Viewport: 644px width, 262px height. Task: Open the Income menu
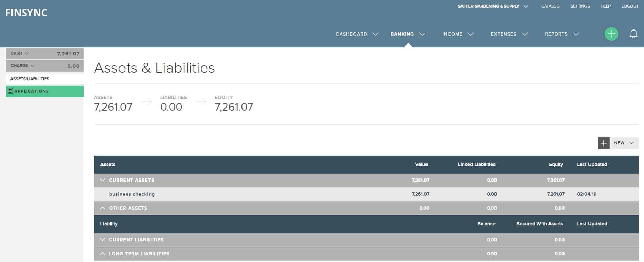tap(452, 34)
